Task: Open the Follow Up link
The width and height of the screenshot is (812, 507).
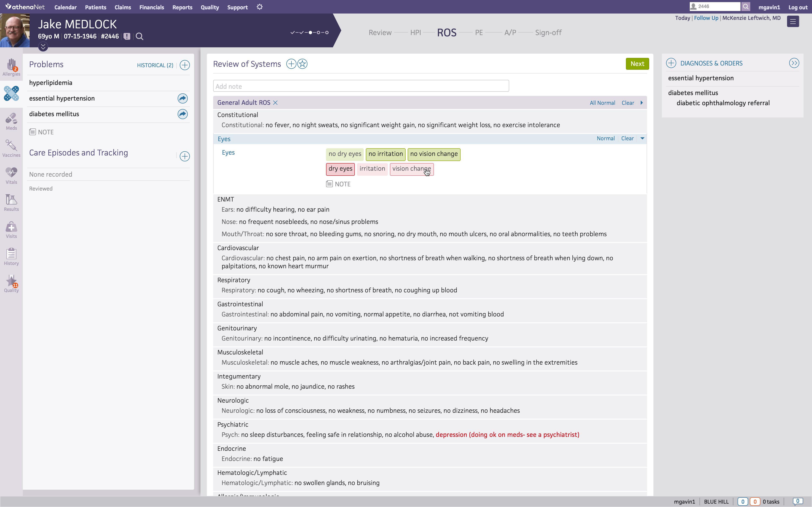Action: click(706, 18)
